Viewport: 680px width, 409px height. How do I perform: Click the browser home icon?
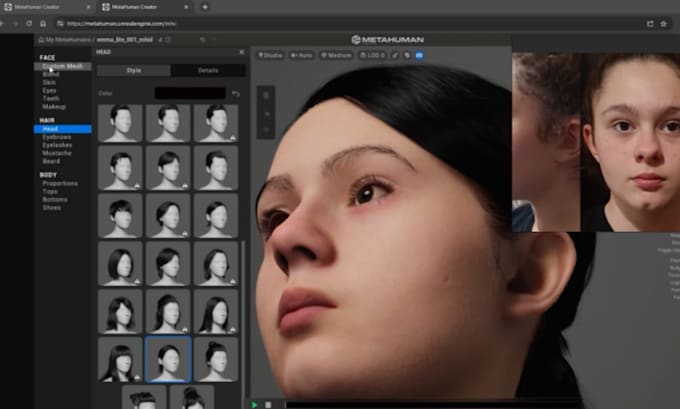[x=43, y=23]
